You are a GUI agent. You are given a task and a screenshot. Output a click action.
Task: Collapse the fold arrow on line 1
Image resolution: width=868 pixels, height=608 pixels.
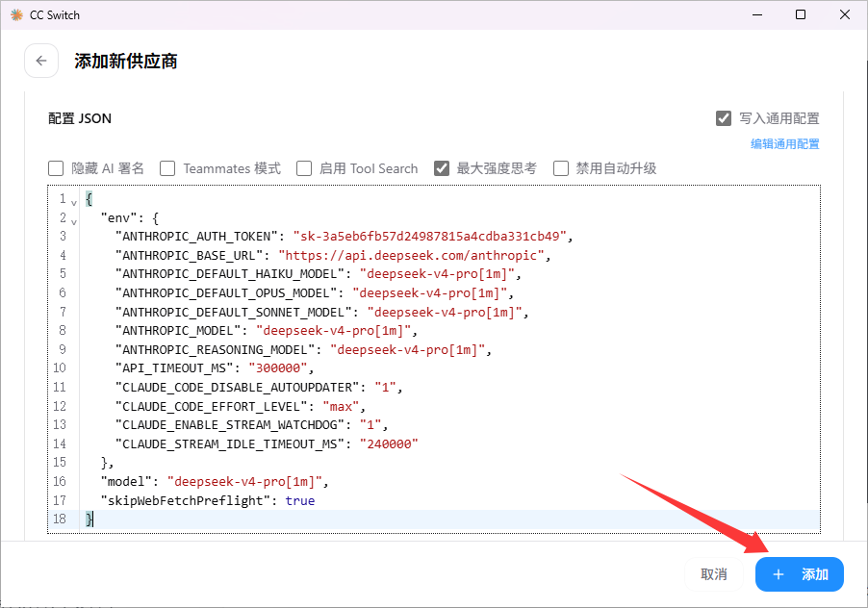point(74,202)
